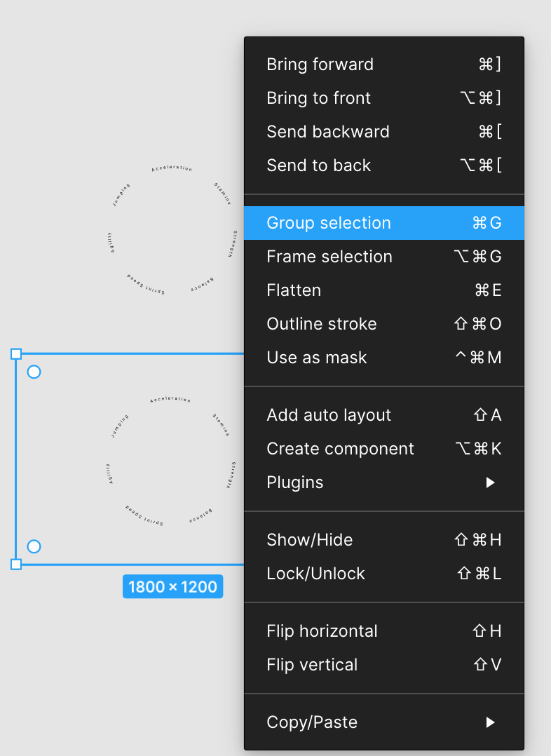Select Send backward menu entry
This screenshot has height=756, width=551.
(327, 132)
